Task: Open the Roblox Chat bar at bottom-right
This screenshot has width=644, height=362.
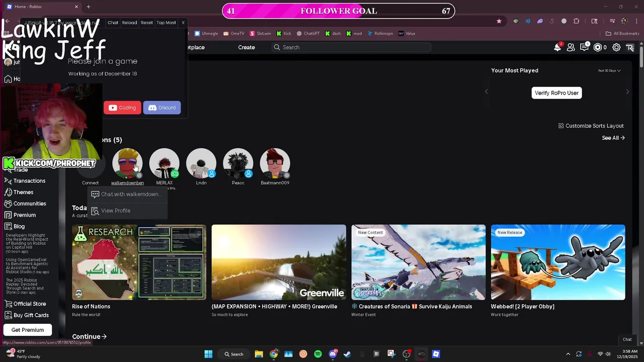Action: click(627, 339)
